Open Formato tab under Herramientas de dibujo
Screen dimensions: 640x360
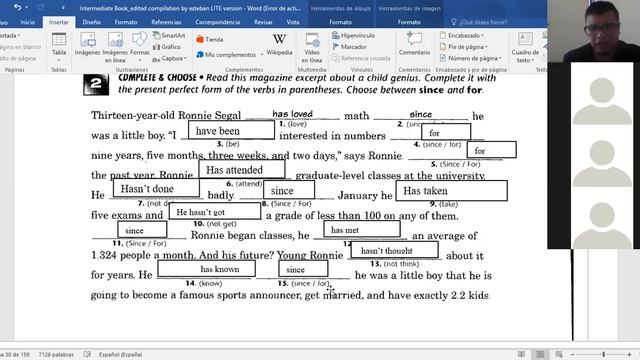pos(340,22)
